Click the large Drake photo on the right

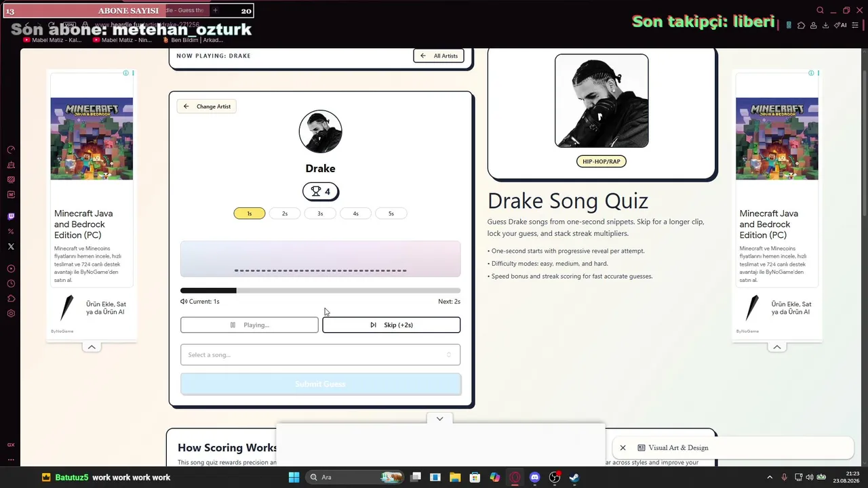click(x=601, y=101)
